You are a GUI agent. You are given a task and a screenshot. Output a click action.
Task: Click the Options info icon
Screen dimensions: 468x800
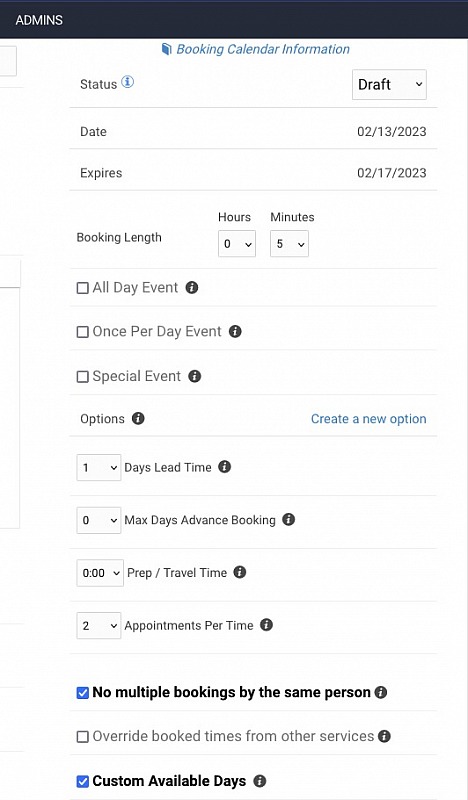click(138, 418)
